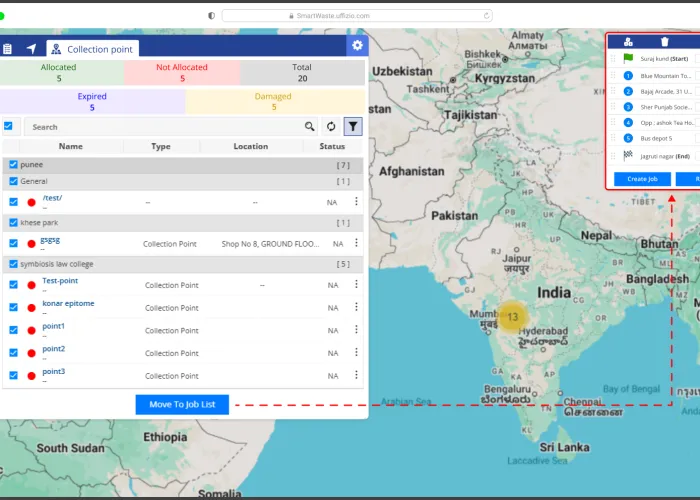Click the optimize route icon in job panel
Viewport: 700px width, 500px height.
click(x=628, y=42)
